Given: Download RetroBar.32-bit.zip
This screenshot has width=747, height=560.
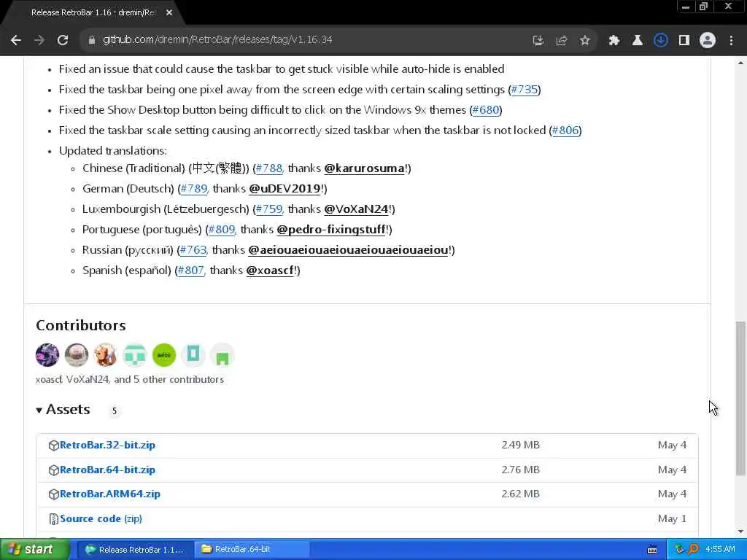Looking at the screenshot, I should 107,446.
